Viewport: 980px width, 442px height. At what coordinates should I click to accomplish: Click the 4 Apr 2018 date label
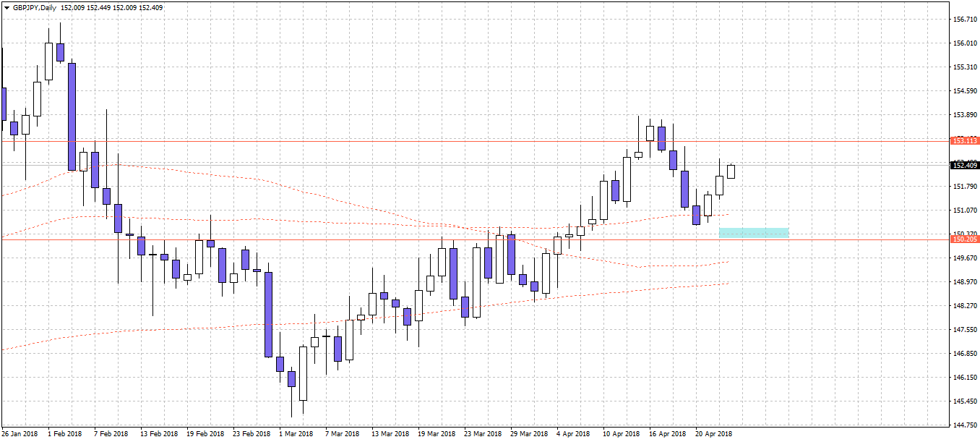574,434
